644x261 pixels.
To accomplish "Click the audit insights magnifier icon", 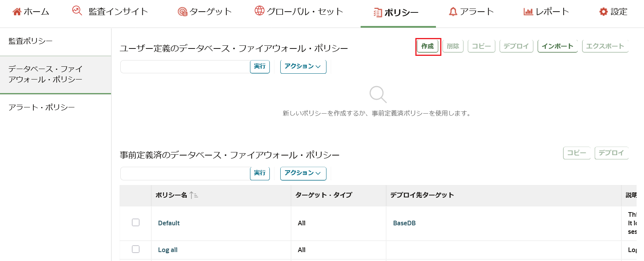I will point(77,11).
